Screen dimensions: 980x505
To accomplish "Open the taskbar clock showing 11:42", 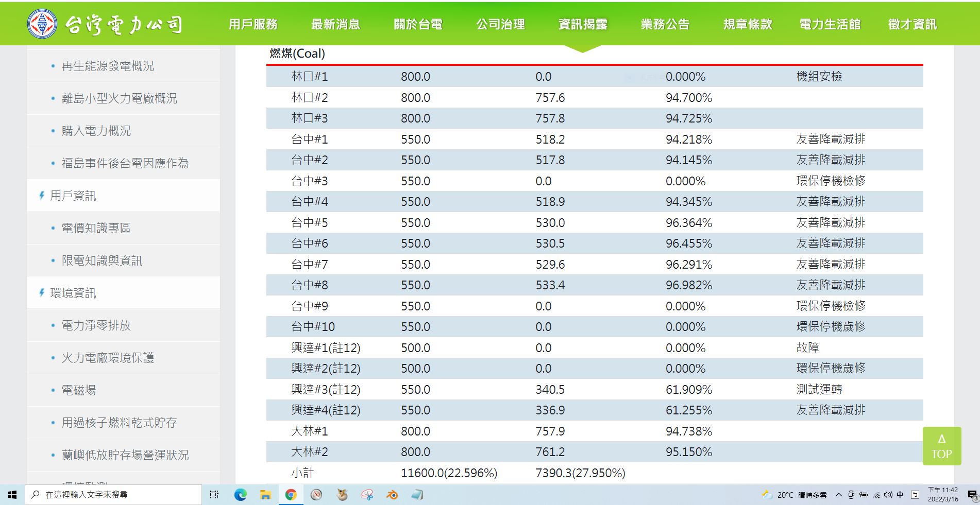I will [x=943, y=495].
